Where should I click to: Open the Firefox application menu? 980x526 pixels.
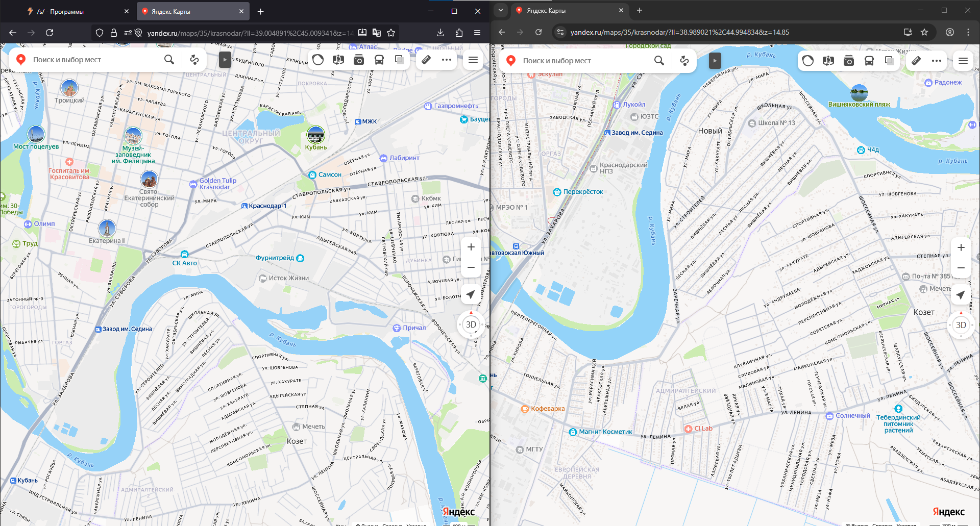tap(477, 33)
